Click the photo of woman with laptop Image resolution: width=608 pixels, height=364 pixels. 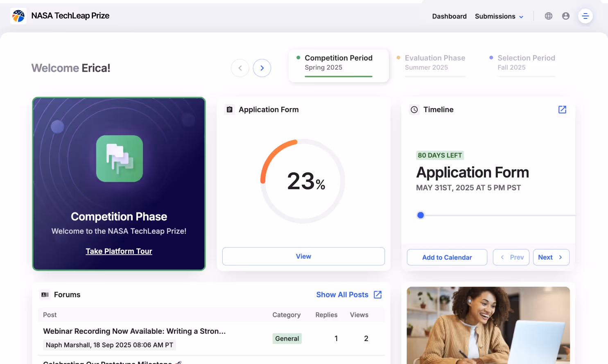pos(488,325)
